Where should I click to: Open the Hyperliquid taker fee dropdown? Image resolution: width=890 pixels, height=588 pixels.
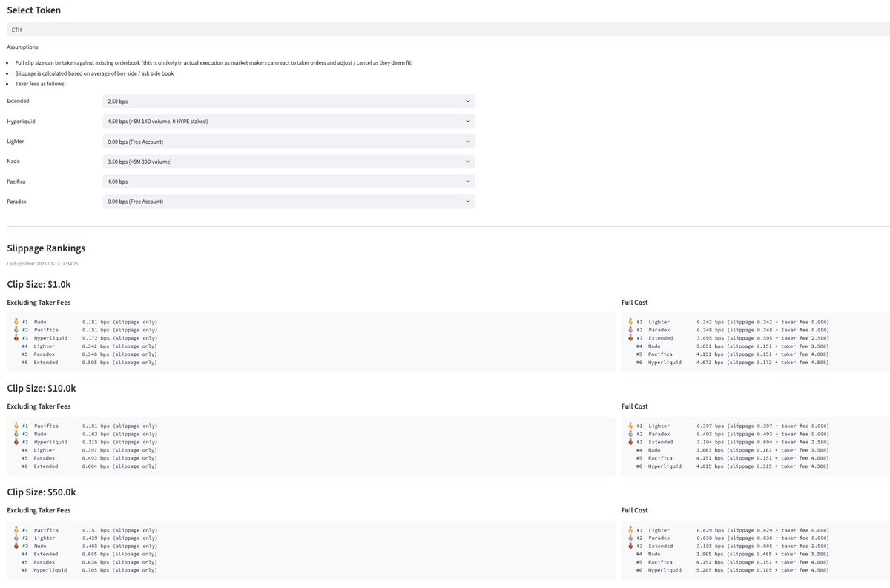pos(289,121)
